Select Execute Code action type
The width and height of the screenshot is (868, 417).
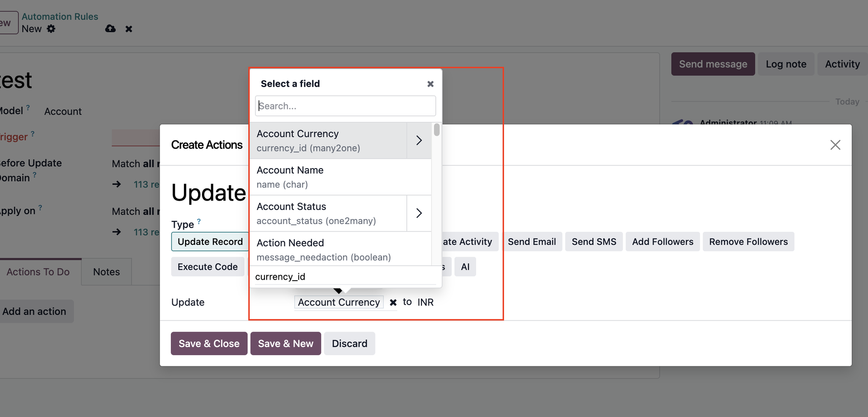208,267
